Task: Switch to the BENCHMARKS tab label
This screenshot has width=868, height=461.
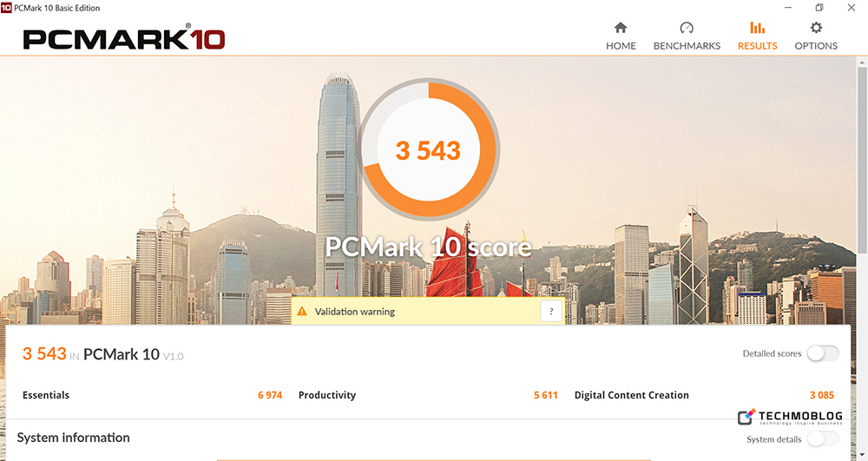Action: (687, 46)
